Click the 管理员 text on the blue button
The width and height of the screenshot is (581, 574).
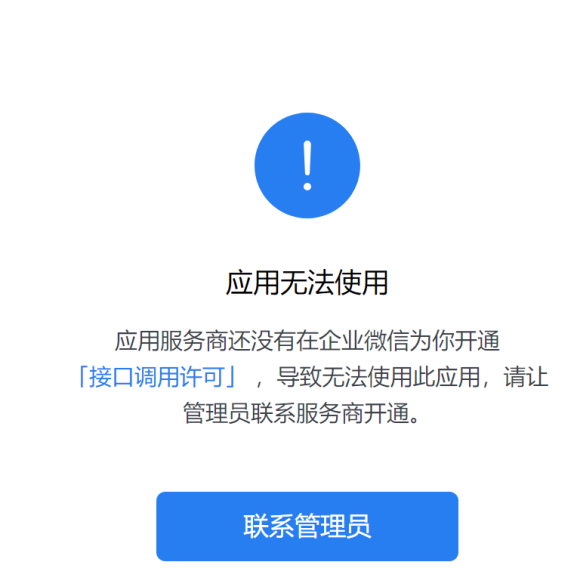[x=333, y=526]
